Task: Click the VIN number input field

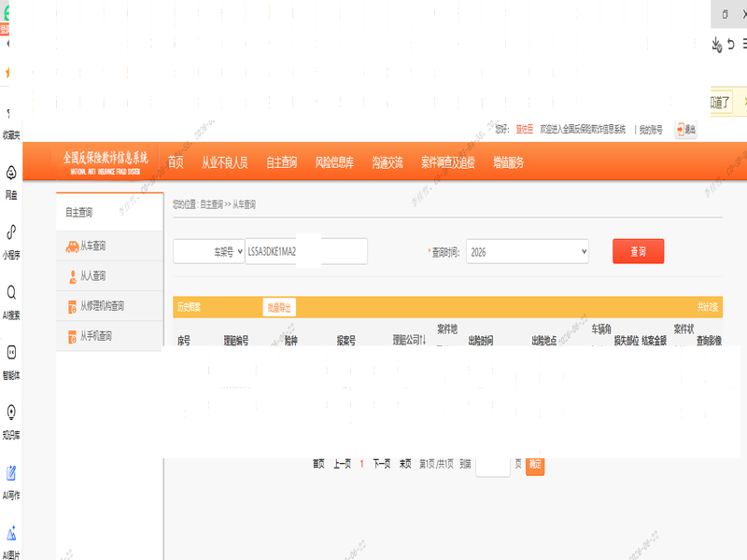Action: (x=306, y=251)
